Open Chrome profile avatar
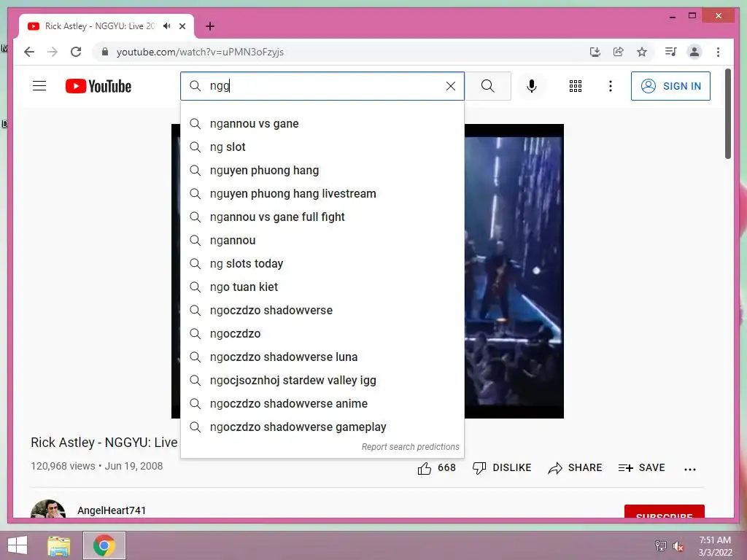Image resolution: width=747 pixels, height=560 pixels. click(694, 52)
